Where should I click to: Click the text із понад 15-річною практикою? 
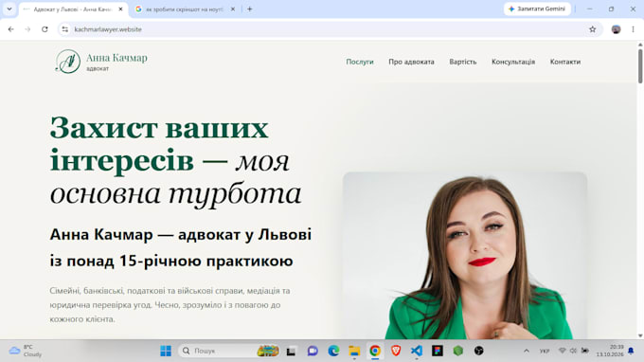tap(171, 261)
